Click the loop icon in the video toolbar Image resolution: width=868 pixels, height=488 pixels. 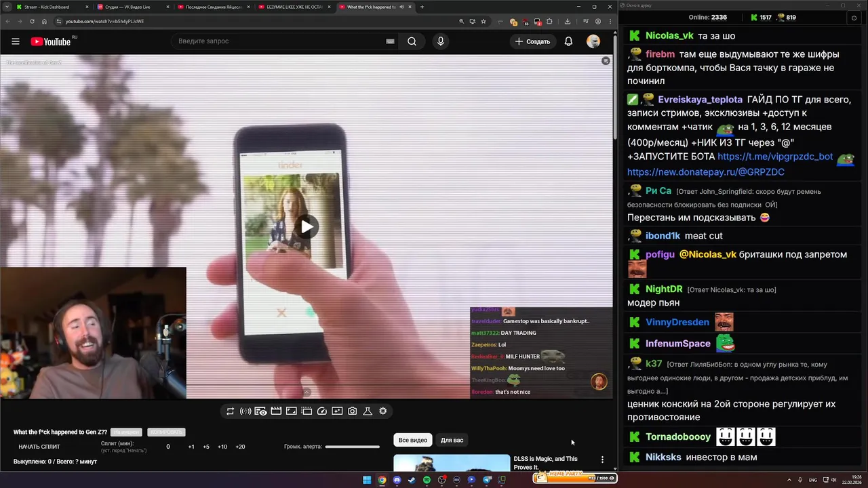click(x=231, y=411)
